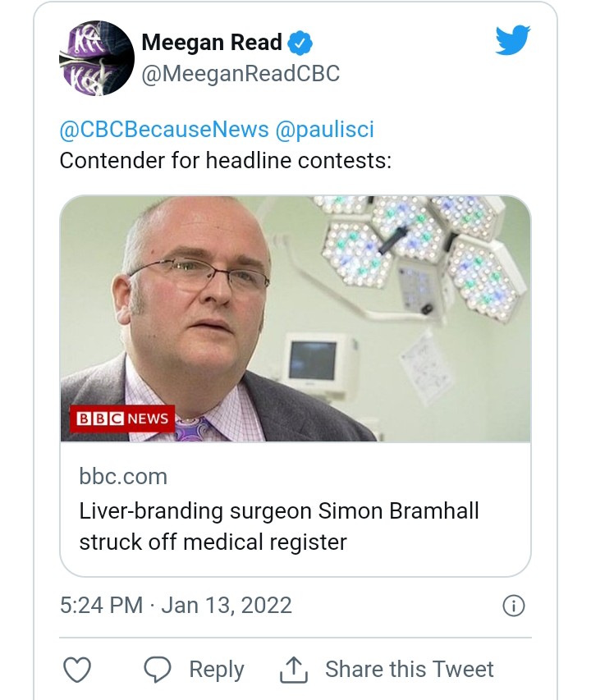591x700 pixels.
Task: Open the tweet info circle icon
Action: coord(513,606)
